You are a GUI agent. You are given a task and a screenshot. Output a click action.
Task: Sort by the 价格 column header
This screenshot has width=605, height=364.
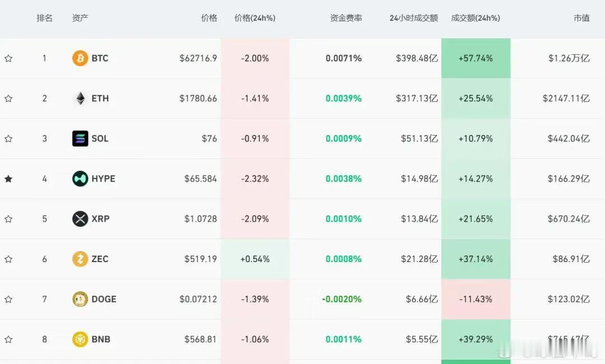pos(209,18)
